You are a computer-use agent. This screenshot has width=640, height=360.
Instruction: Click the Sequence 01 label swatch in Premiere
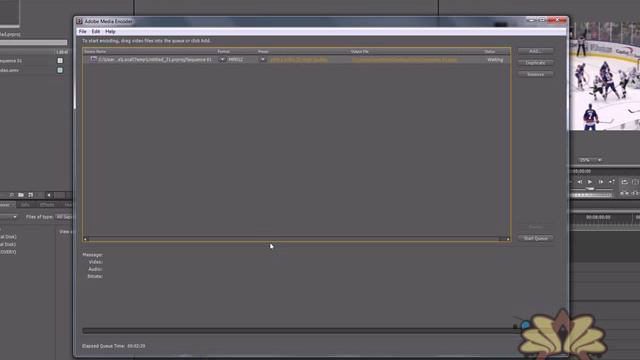click(60, 61)
